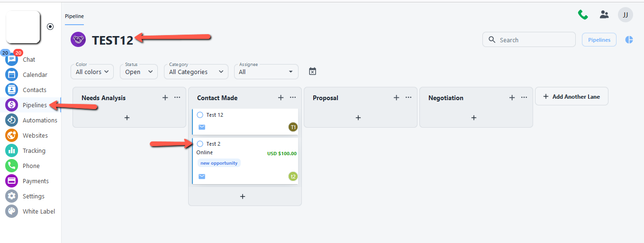
Task: Toggle the sidebar radio button near logo
Action: 50,27
